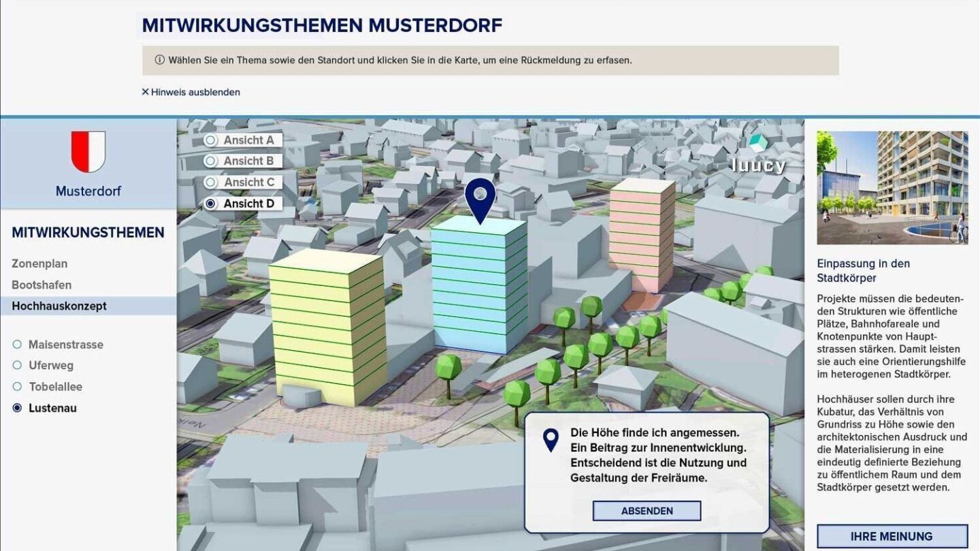Click the info icon in the hint bar
Viewport: 980px width, 551px height.
tap(160, 60)
